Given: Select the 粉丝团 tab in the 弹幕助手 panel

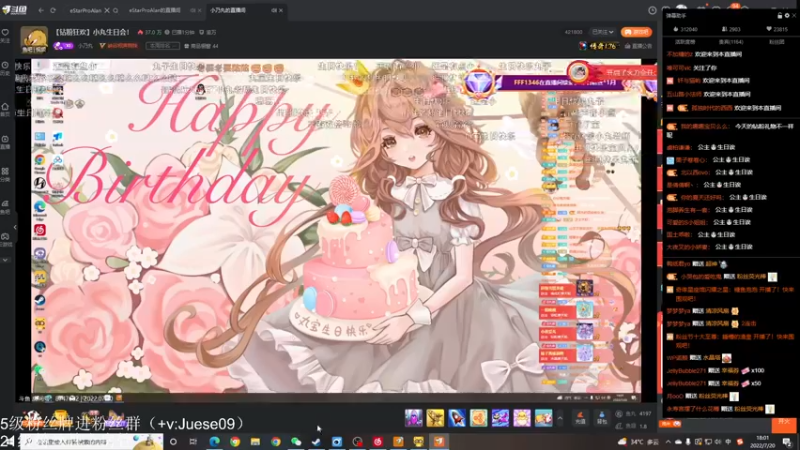Looking at the screenshot, I should (777, 42).
